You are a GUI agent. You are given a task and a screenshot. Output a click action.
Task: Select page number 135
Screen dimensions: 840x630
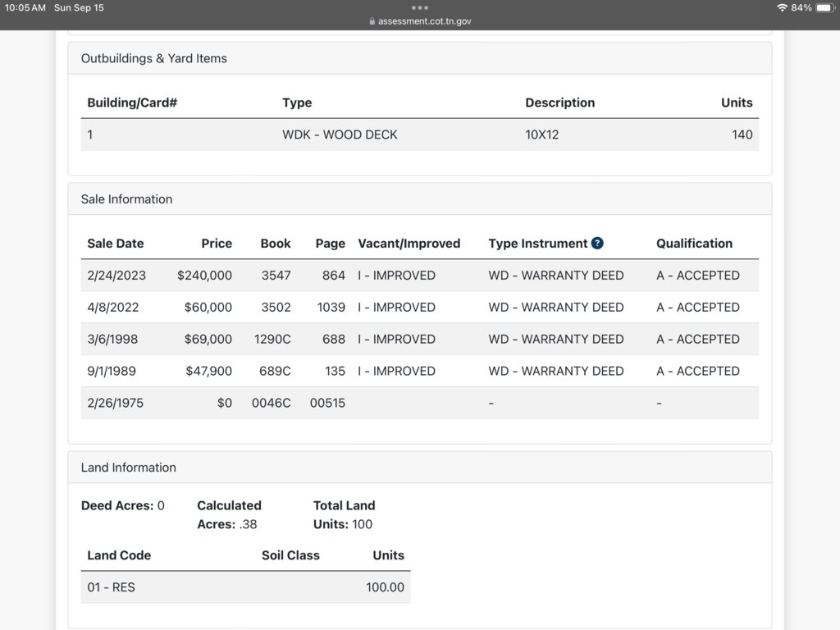335,372
